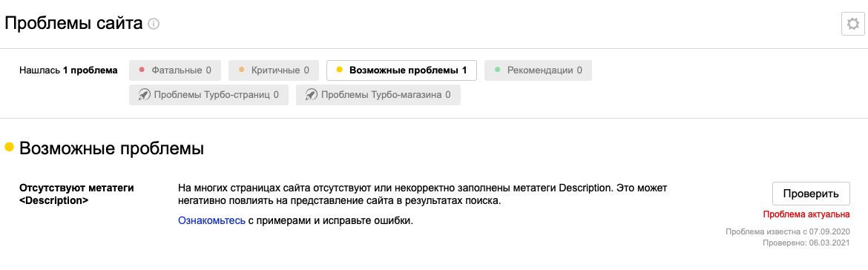
Task: Click the orange dot on the Критичные filter
Action: tap(241, 70)
